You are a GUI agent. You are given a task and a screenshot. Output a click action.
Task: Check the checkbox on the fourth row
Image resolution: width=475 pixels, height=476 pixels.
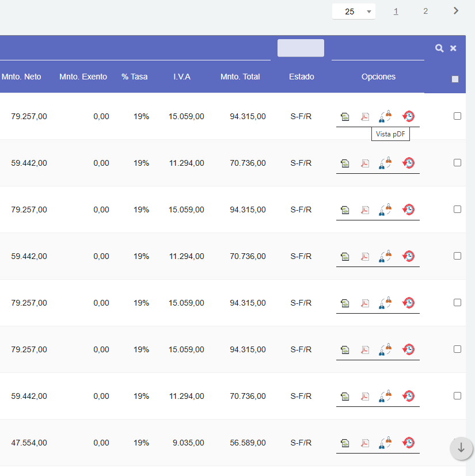point(457,256)
